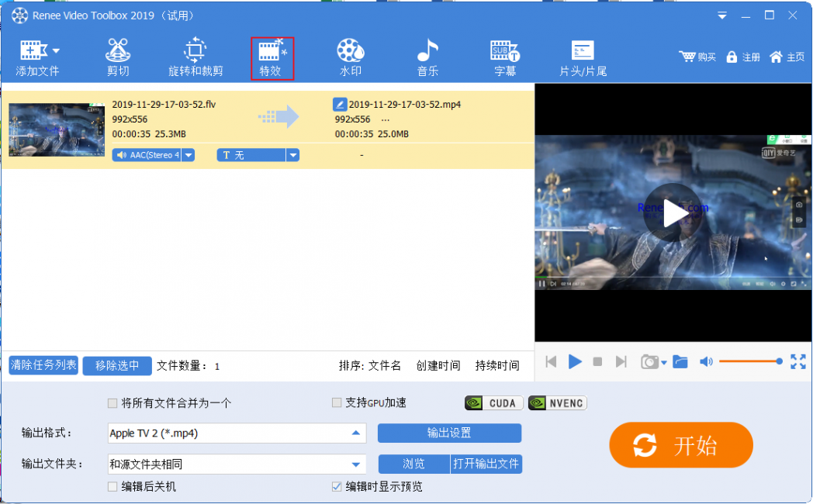Screen dimensions: 813x504
Task: Click the output name 2019-11-29-17-03-52.mp4
Action: click(x=405, y=104)
